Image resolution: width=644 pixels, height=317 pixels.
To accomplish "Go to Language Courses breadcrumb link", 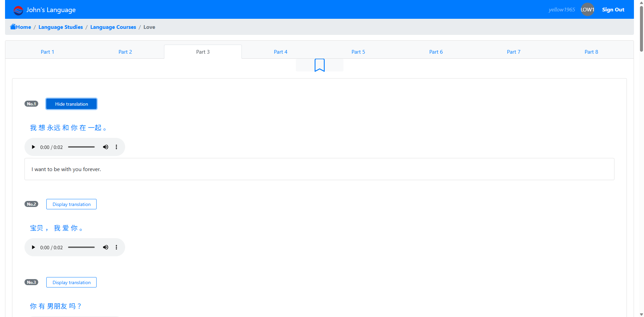I will pos(113,27).
